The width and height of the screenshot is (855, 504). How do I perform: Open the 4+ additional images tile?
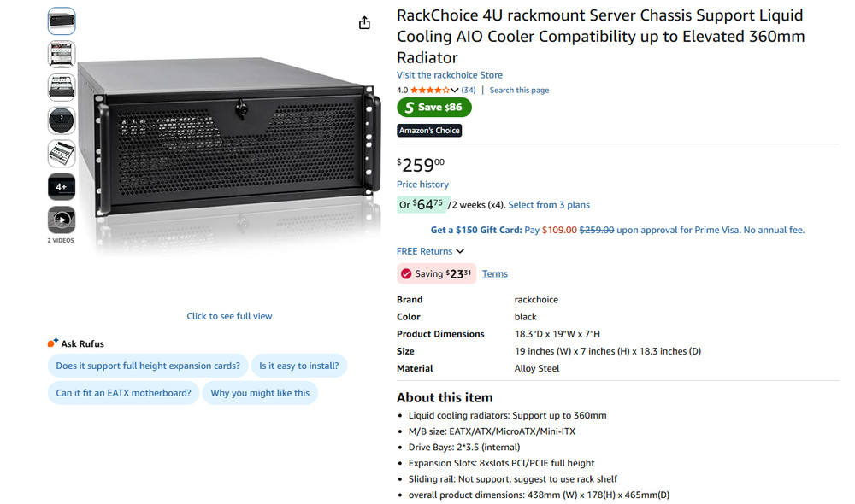point(61,186)
